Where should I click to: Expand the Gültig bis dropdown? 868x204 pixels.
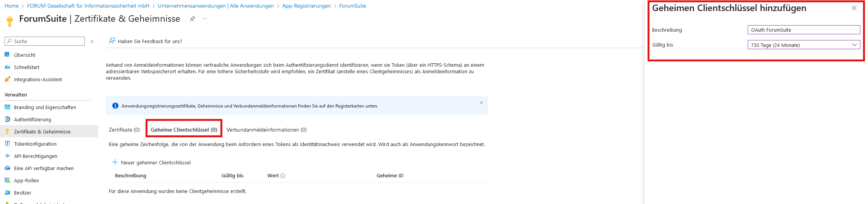coord(803,45)
